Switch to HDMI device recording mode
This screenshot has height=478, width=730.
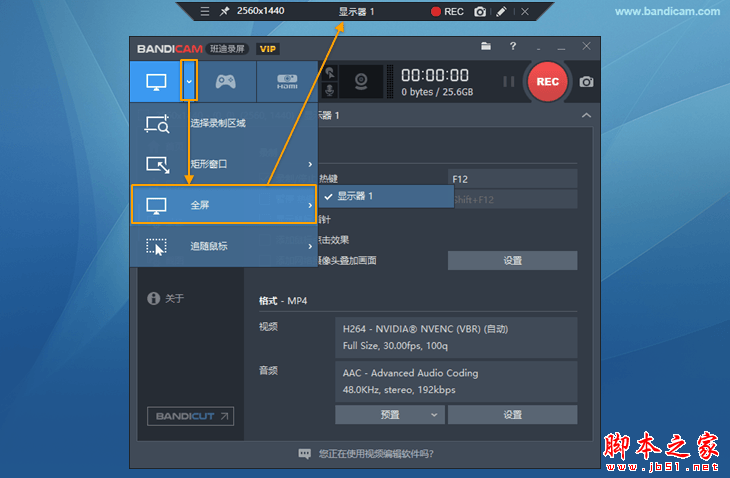287,82
